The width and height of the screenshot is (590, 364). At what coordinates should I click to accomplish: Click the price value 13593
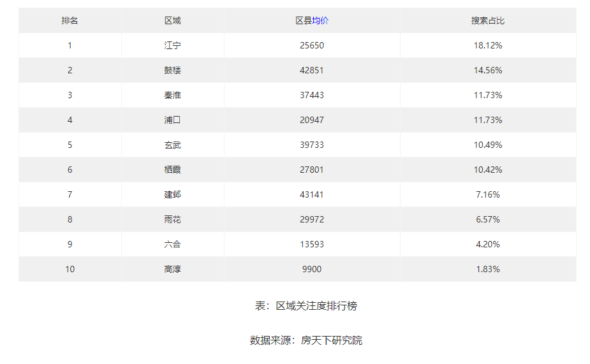pyautogui.click(x=312, y=244)
